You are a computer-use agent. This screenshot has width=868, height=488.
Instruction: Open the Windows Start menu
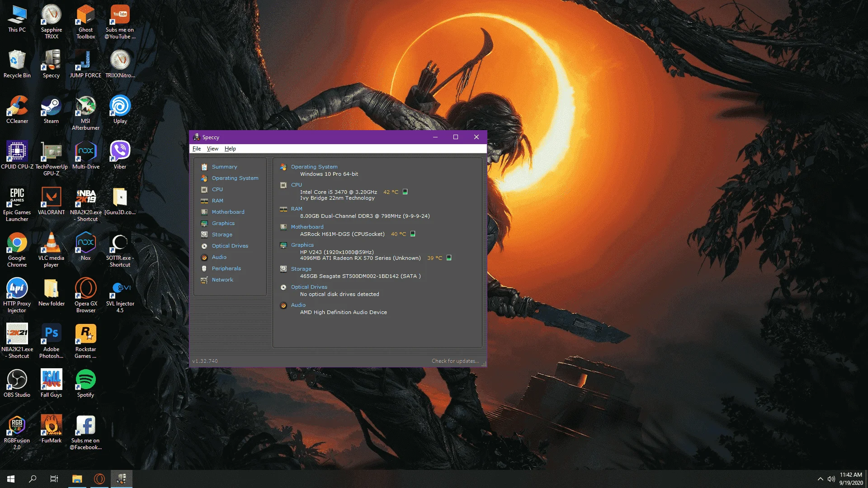(x=11, y=479)
